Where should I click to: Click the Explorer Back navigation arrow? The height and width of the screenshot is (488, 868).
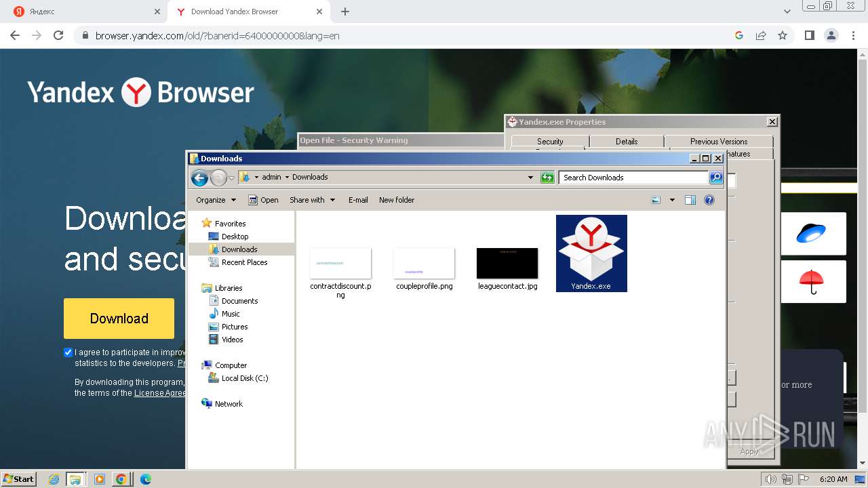(x=199, y=178)
